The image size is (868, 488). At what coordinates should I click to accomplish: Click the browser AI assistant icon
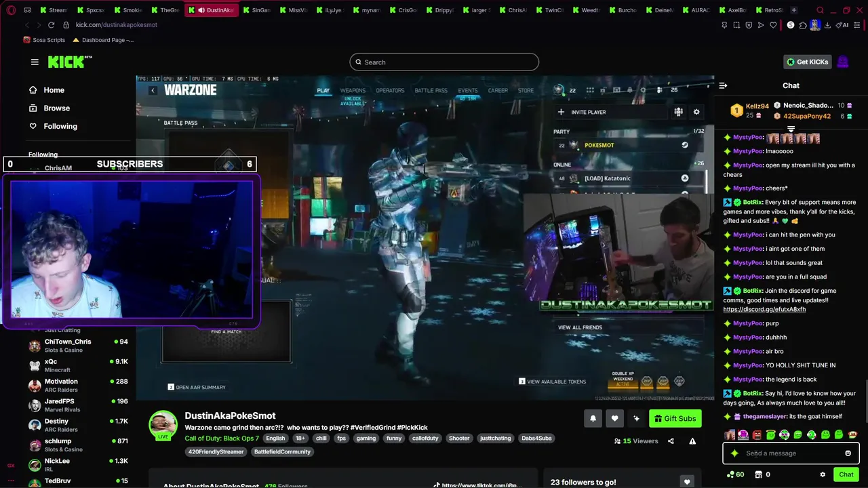point(843,25)
